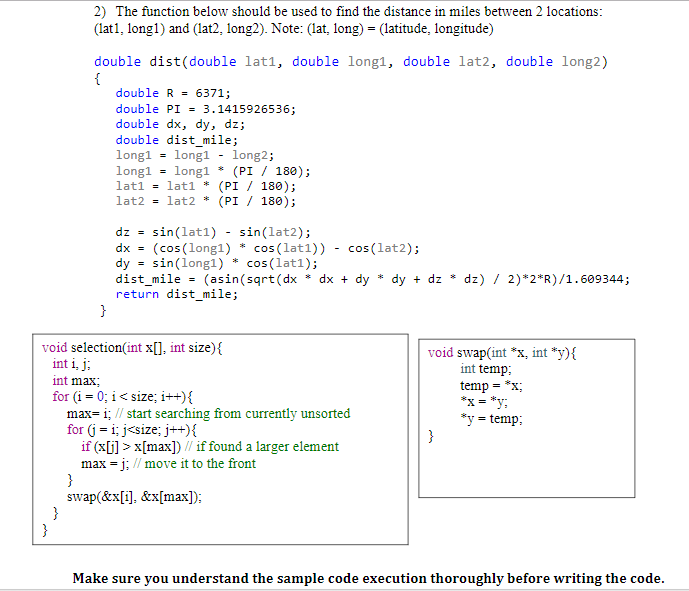Click the line 'double dist_mile;'
The image size is (689, 591).
pos(177,140)
